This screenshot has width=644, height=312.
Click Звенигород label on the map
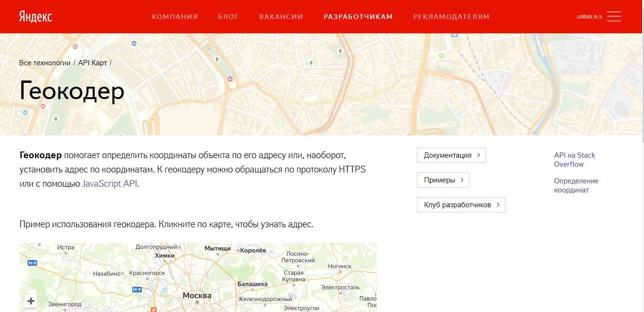coord(65,304)
